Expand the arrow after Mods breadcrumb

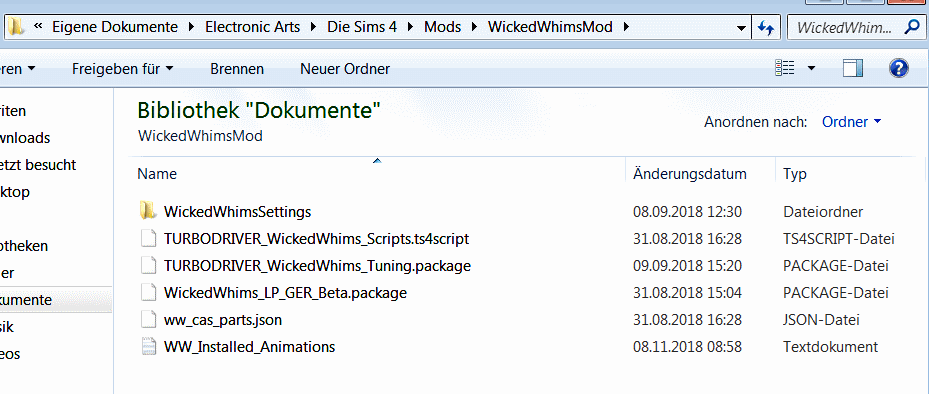474,27
